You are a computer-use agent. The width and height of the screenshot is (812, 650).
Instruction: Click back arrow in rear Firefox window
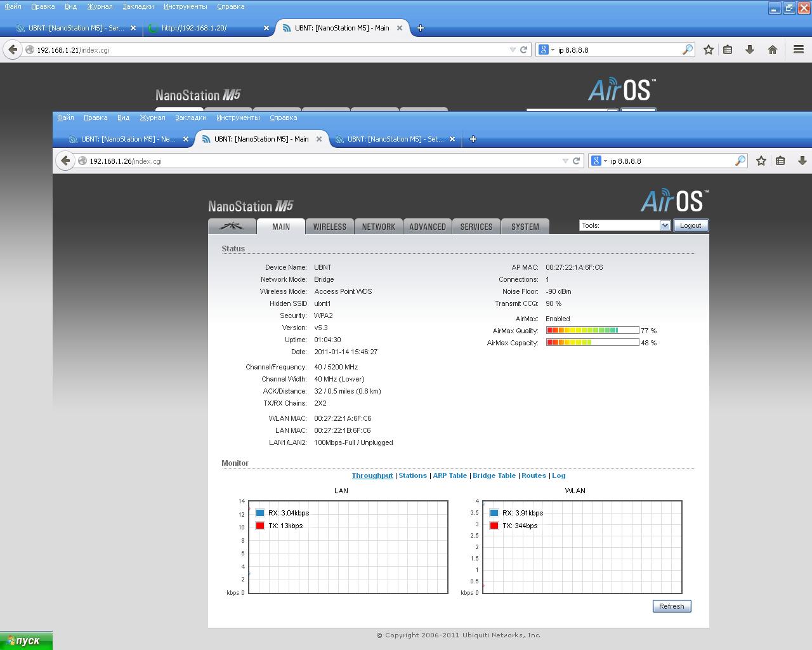tap(13, 50)
